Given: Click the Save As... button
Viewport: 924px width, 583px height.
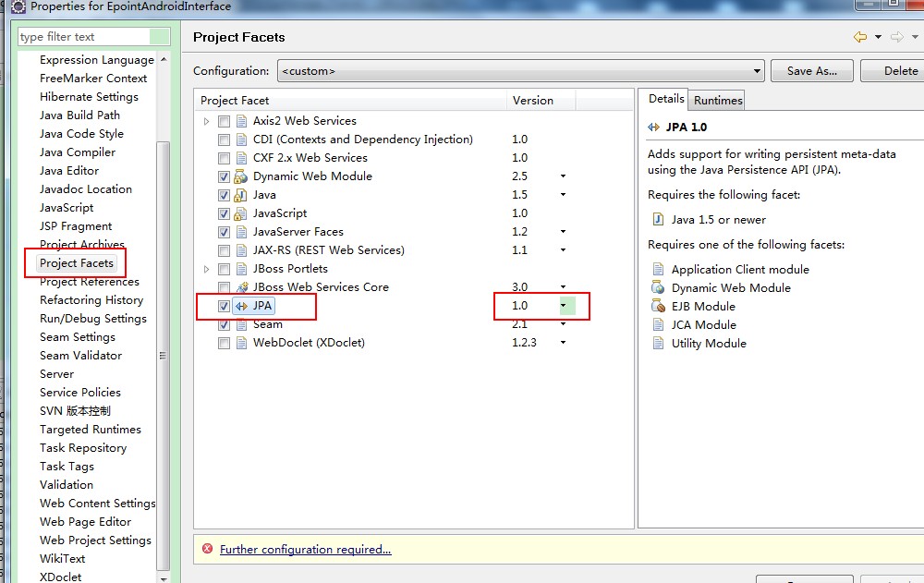Looking at the screenshot, I should pos(812,71).
